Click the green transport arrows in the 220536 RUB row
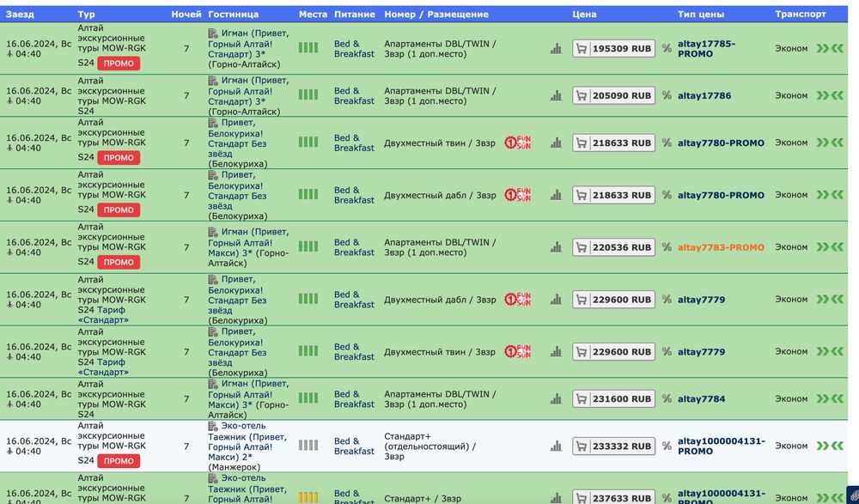The height and width of the screenshot is (504, 859). coord(830,247)
